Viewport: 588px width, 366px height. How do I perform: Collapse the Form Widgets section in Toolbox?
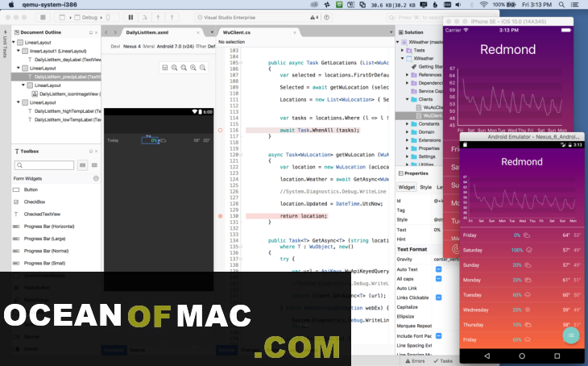pos(96,178)
